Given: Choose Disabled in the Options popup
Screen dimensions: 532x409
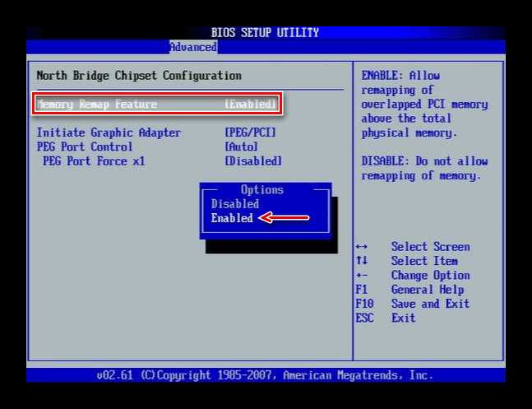Looking at the screenshot, I should (x=235, y=204).
